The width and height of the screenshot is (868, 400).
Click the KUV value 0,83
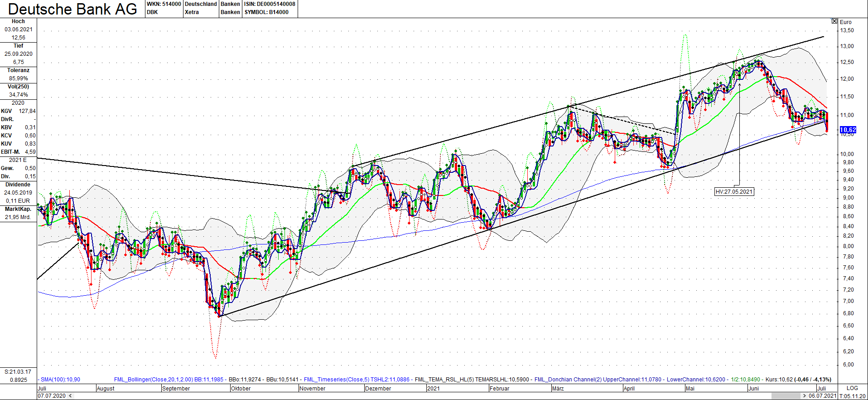[x=30, y=144]
